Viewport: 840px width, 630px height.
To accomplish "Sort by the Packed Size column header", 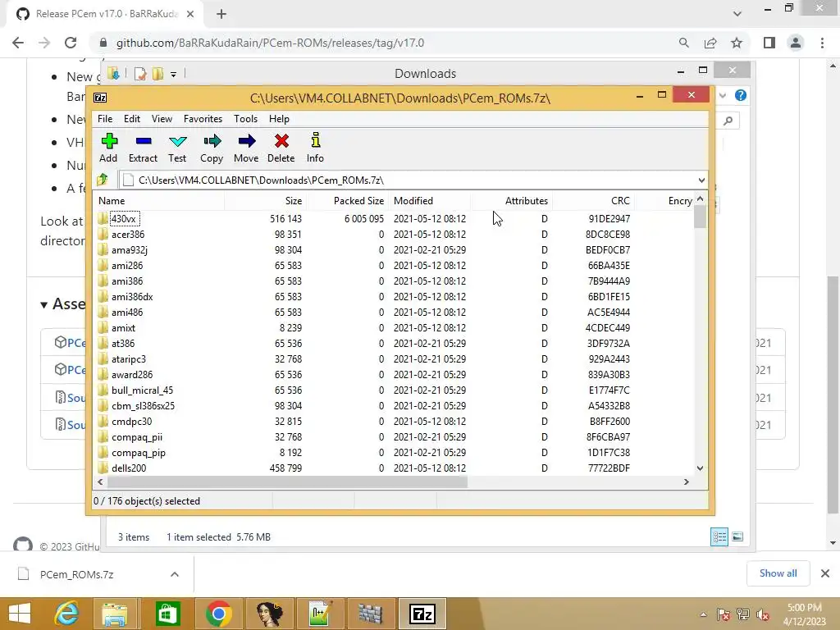I will pyautogui.click(x=348, y=201).
